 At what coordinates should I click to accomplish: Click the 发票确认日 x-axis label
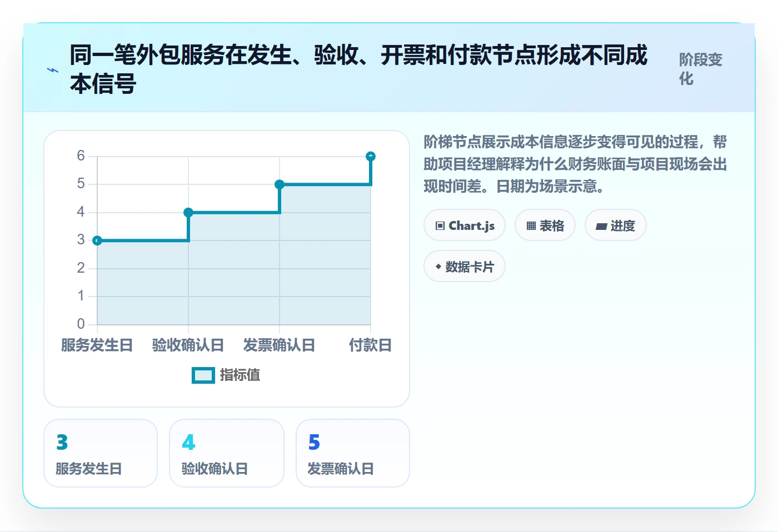click(280, 345)
